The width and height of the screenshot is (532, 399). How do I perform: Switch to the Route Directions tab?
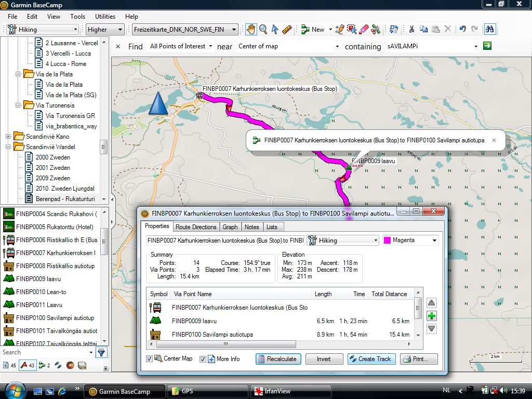click(x=196, y=227)
